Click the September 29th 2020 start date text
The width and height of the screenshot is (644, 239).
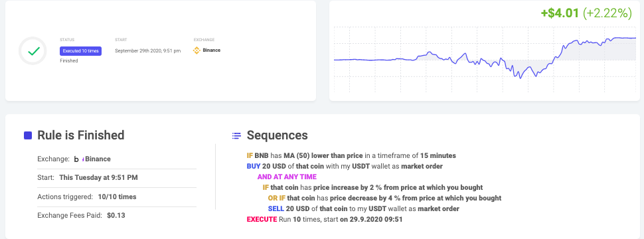pos(147,51)
